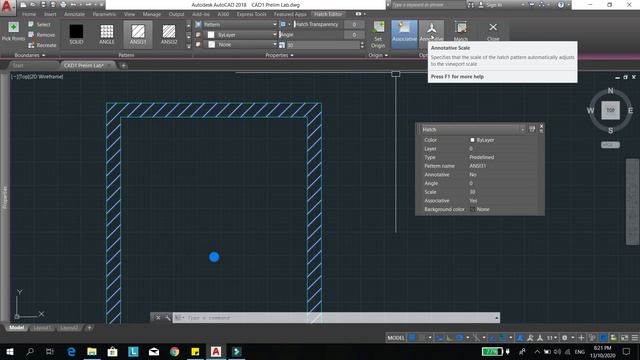Open the Express Tools tab

click(251, 14)
